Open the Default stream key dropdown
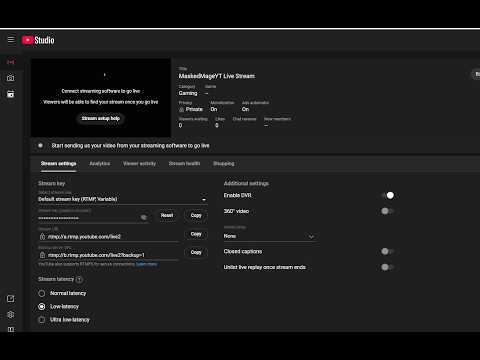The width and height of the screenshot is (480, 360). point(122,199)
